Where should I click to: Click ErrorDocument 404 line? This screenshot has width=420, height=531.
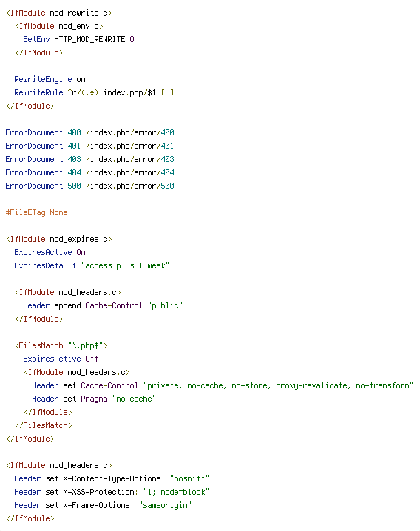[89, 172]
